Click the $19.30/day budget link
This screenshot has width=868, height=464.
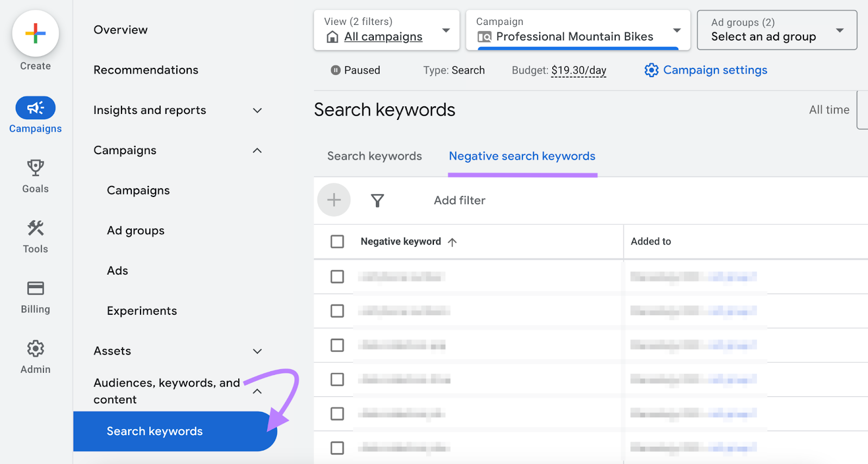tap(578, 71)
